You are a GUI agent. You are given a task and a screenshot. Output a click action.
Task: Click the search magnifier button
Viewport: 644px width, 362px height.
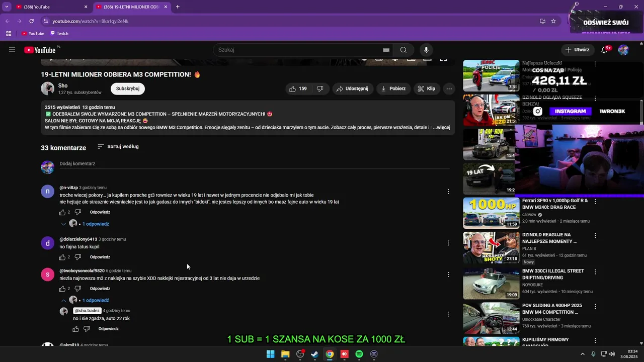click(403, 50)
